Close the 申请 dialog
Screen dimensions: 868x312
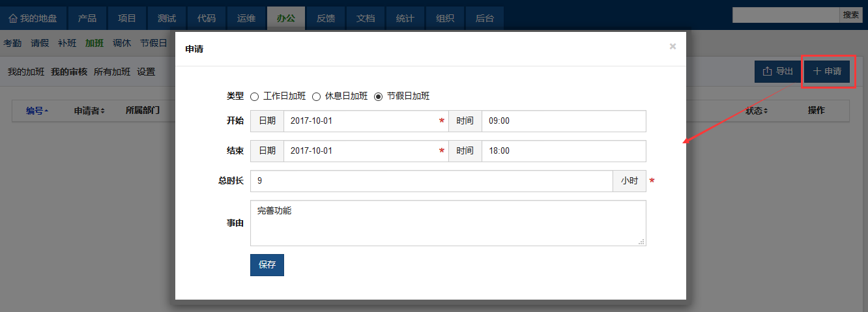[x=673, y=47]
